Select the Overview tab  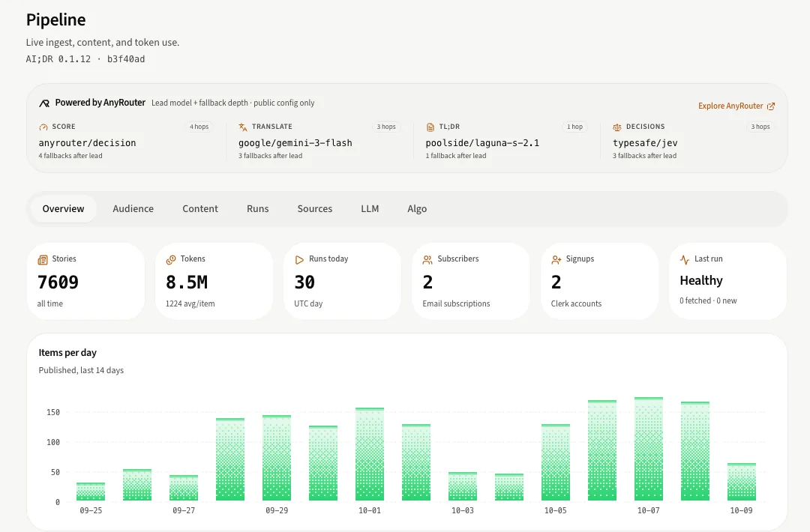63,209
